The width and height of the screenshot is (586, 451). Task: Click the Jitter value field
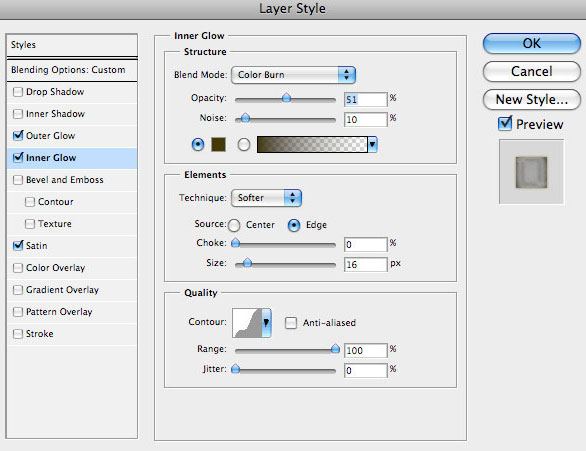[x=365, y=371]
